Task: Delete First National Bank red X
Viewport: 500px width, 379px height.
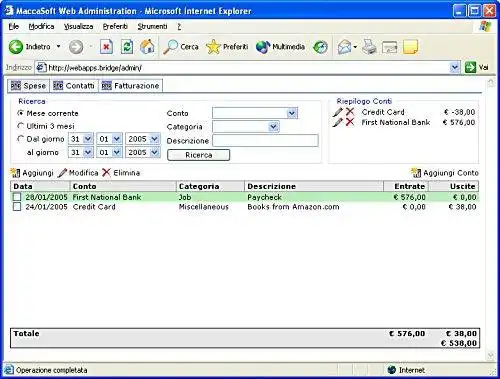Action: 350,122
